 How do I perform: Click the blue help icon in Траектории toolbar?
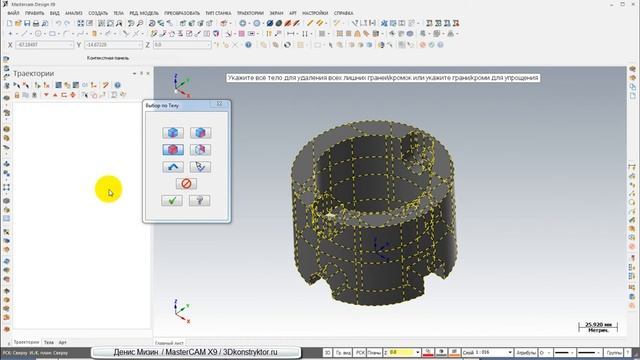[118, 85]
